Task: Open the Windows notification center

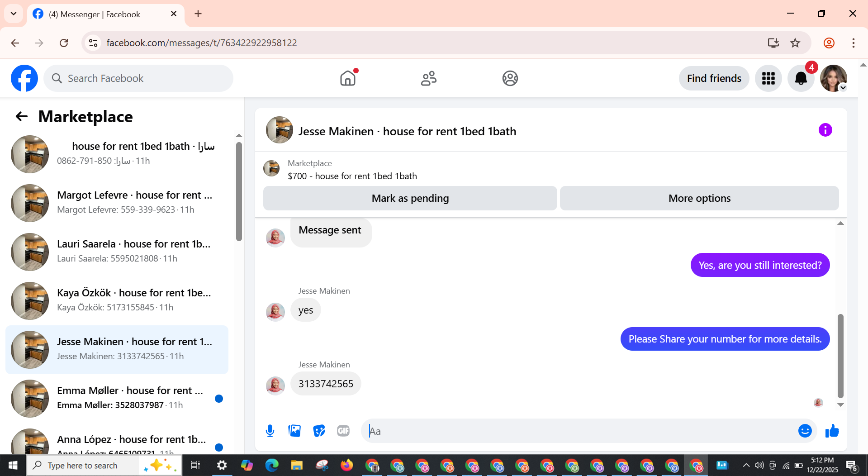Action: point(852,465)
